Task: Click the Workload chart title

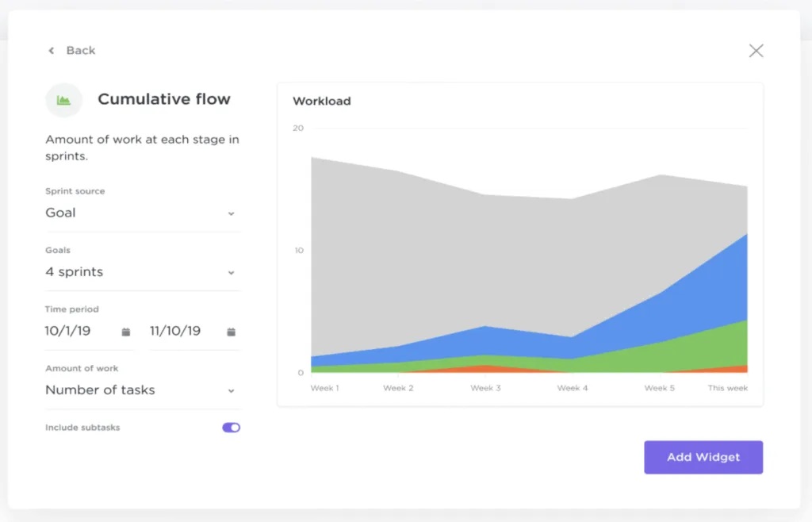Action: click(322, 101)
